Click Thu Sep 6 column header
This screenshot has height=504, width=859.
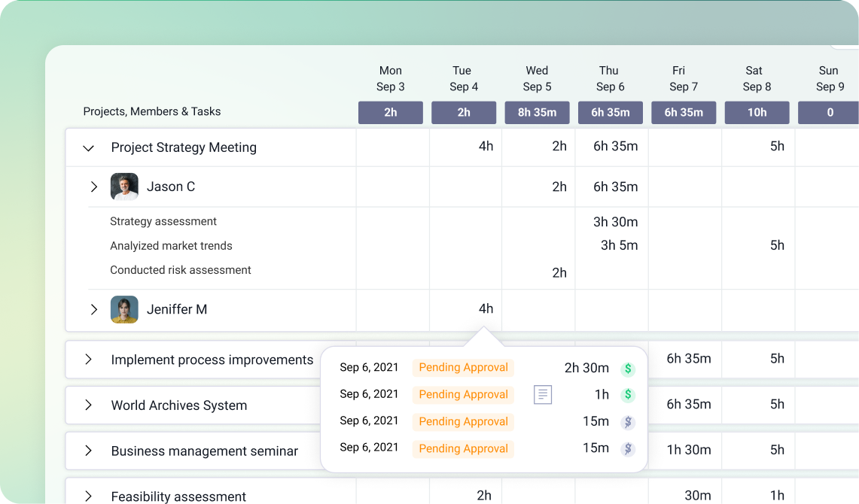pos(610,78)
